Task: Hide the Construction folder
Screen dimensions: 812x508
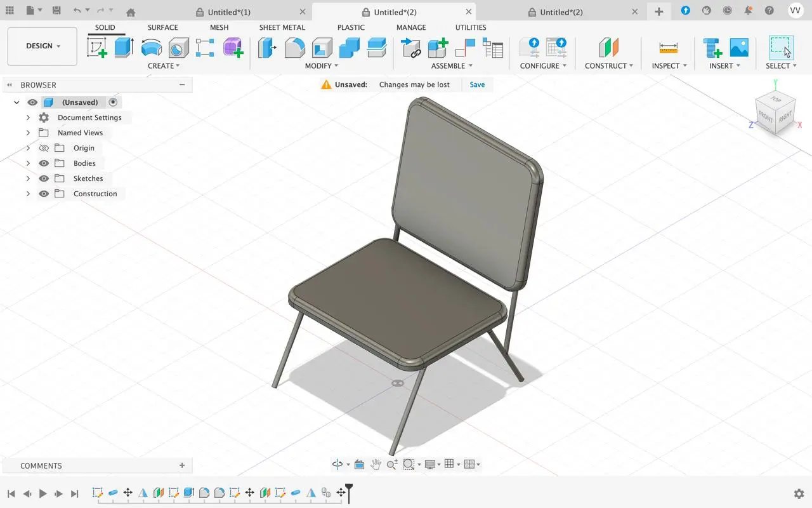Action: point(44,194)
